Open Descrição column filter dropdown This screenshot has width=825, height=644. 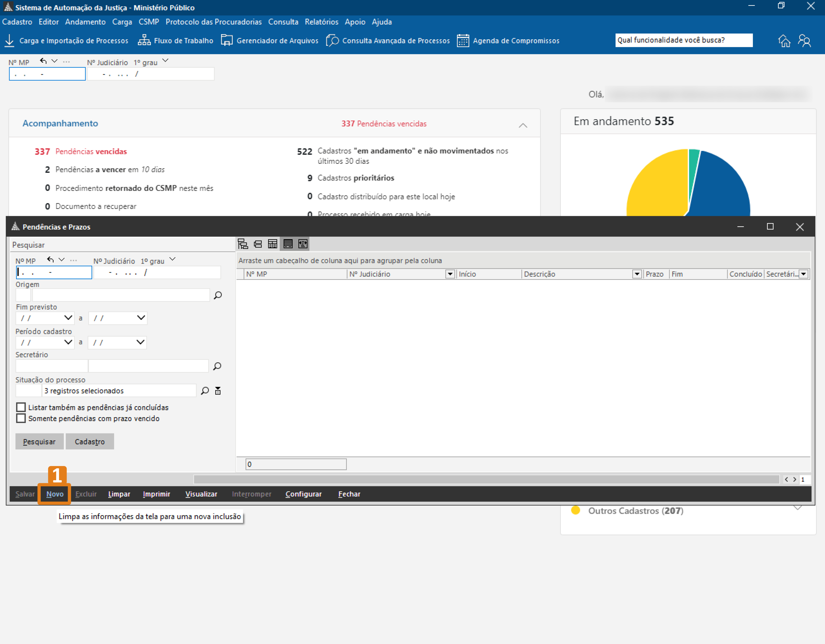(x=637, y=274)
